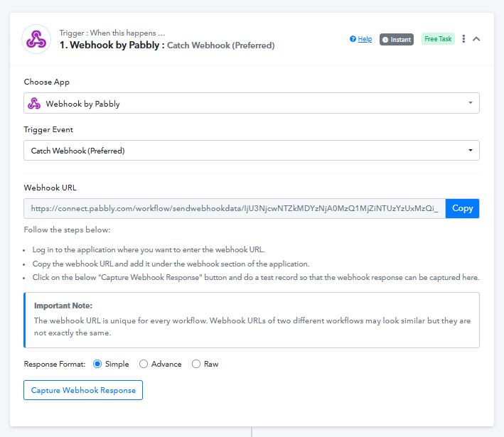Image resolution: width=504 pixels, height=437 pixels.
Task: Open the three-dot trigger options menu
Action: (x=463, y=39)
